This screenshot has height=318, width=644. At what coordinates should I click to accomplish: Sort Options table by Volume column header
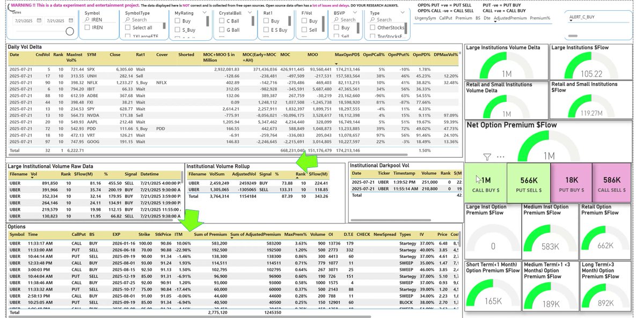point(317,234)
